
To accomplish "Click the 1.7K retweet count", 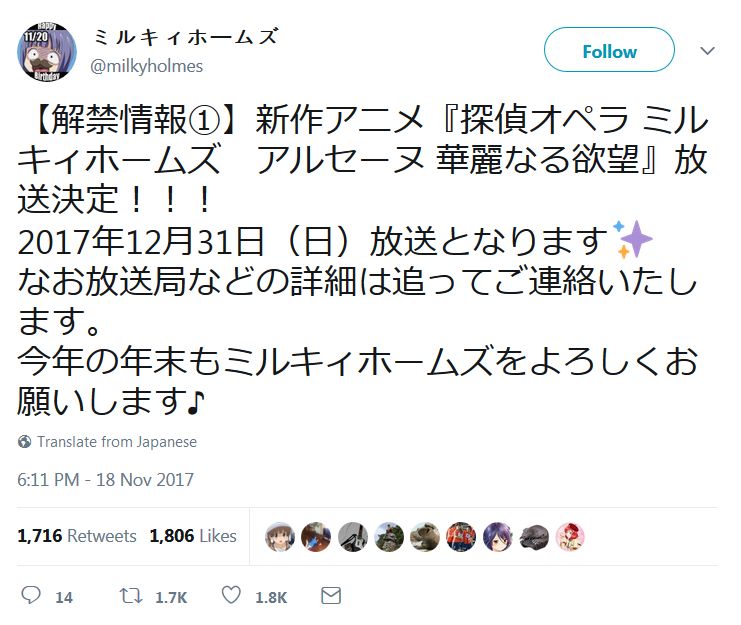I will [x=171, y=597].
